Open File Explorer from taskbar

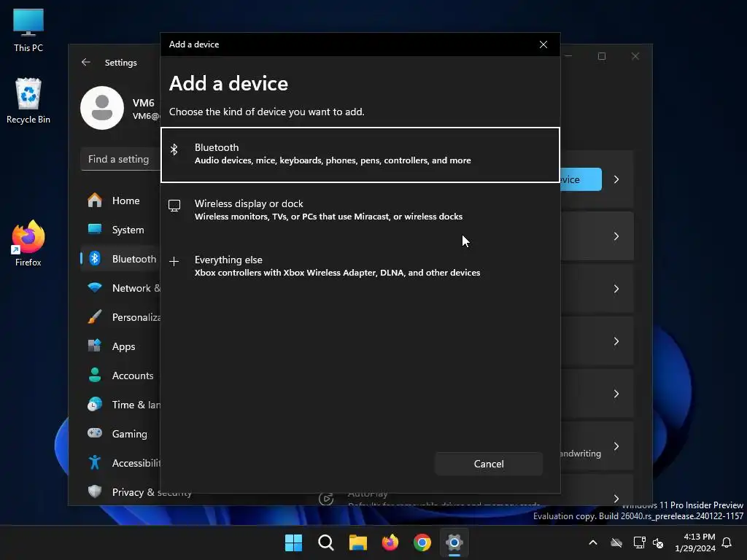click(357, 542)
